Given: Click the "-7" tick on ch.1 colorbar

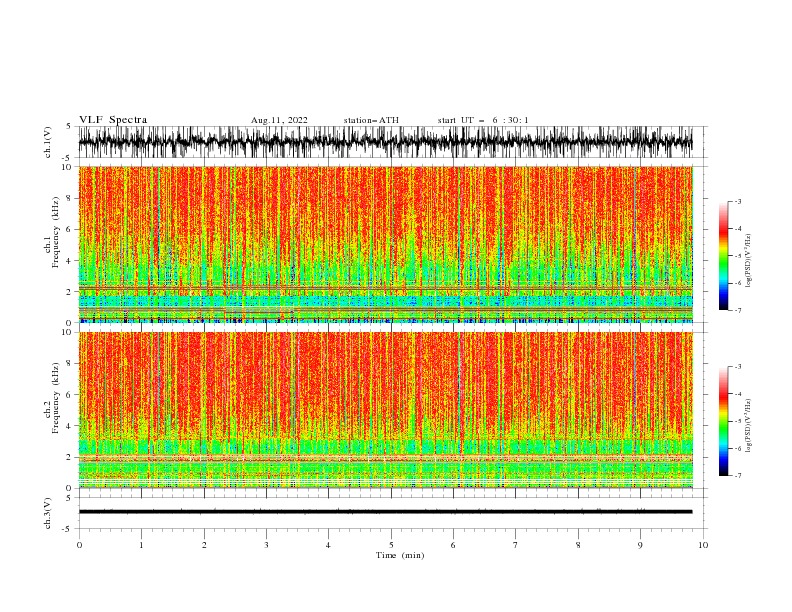Looking at the screenshot, I should pyautogui.click(x=737, y=311).
